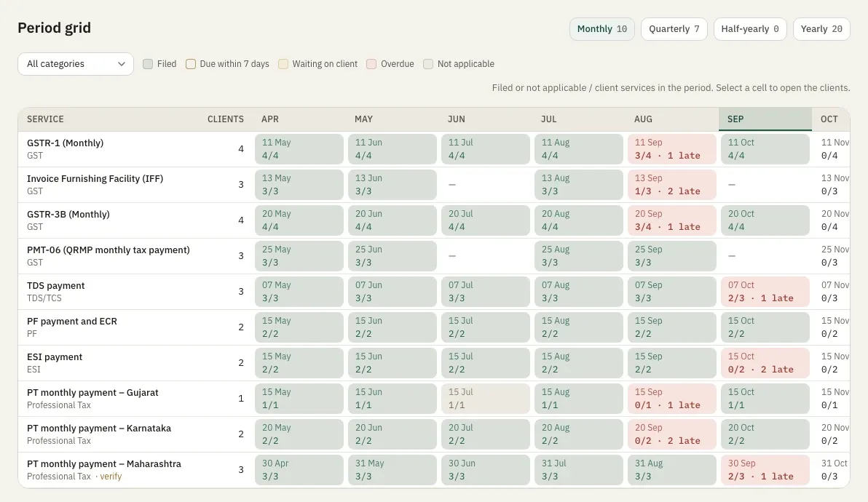Open IFF AUG cell 1/3 · 2 late
Image resolution: width=868 pixels, height=502 pixels.
[672, 185]
